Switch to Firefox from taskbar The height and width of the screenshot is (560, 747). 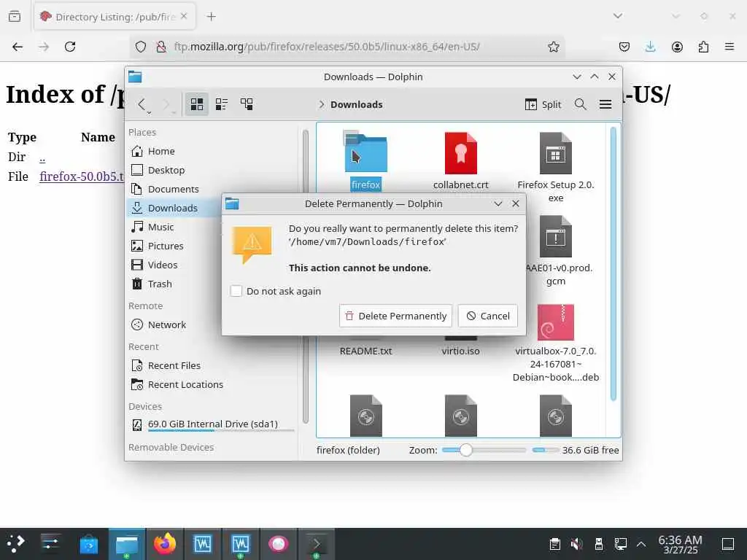(164, 544)
